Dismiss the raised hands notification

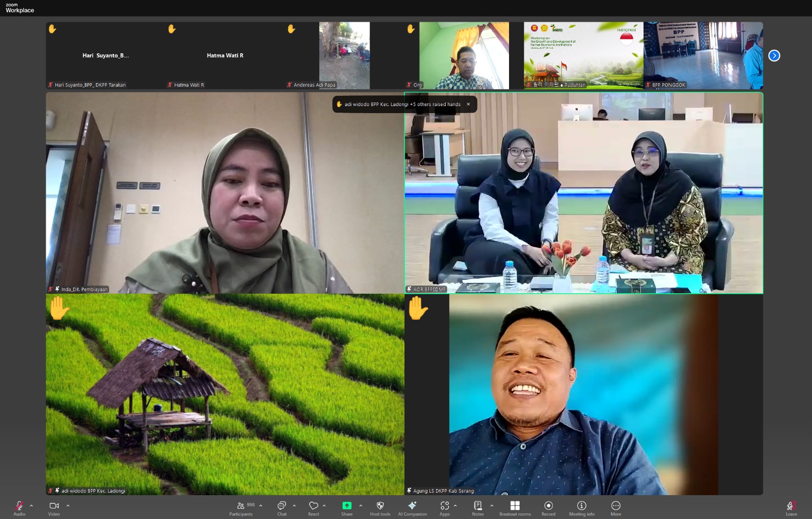468,104
